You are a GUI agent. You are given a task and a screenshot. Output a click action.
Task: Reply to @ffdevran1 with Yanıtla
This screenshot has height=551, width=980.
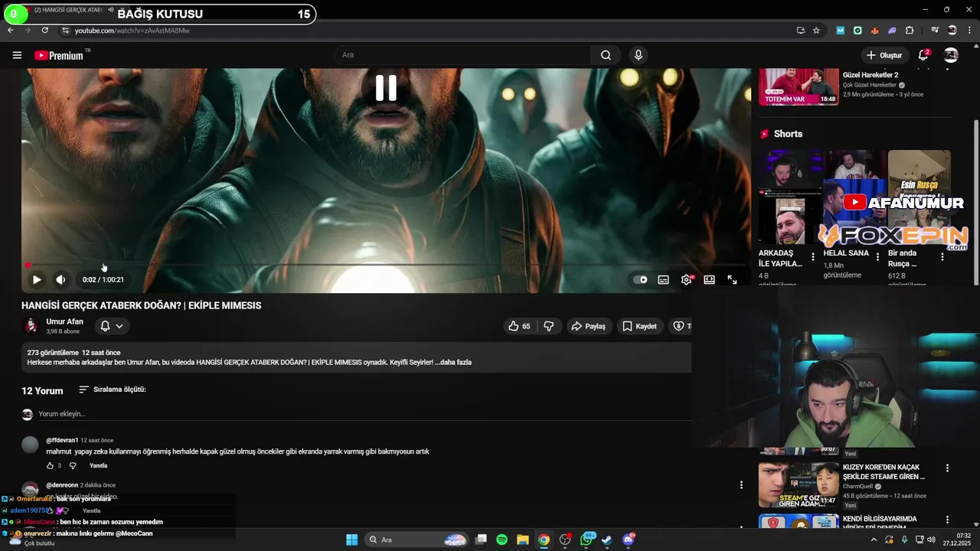(x=98, y=465)
